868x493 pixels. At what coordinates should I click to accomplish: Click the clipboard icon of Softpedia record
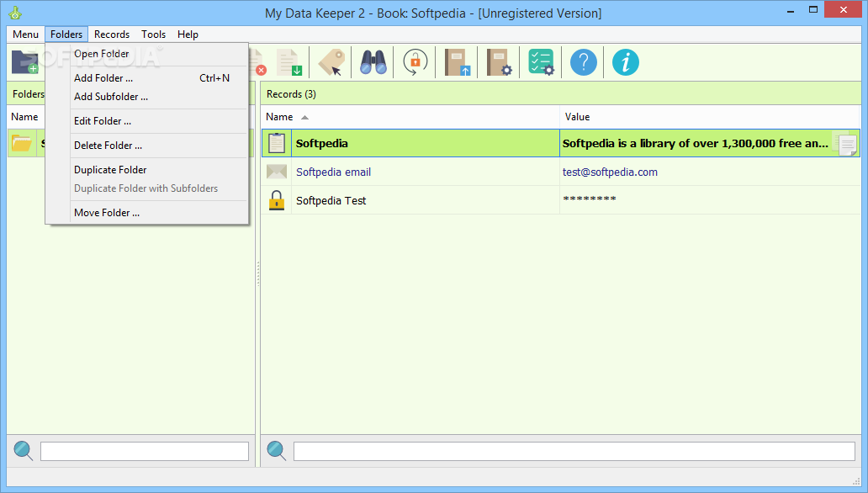[276, 144]
